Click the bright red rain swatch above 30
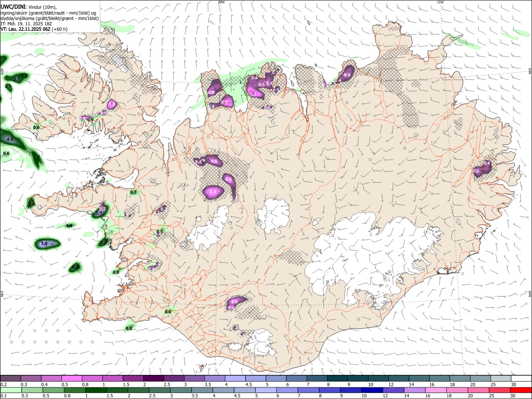This screenshot has height=399, width=532. (521, 390)
